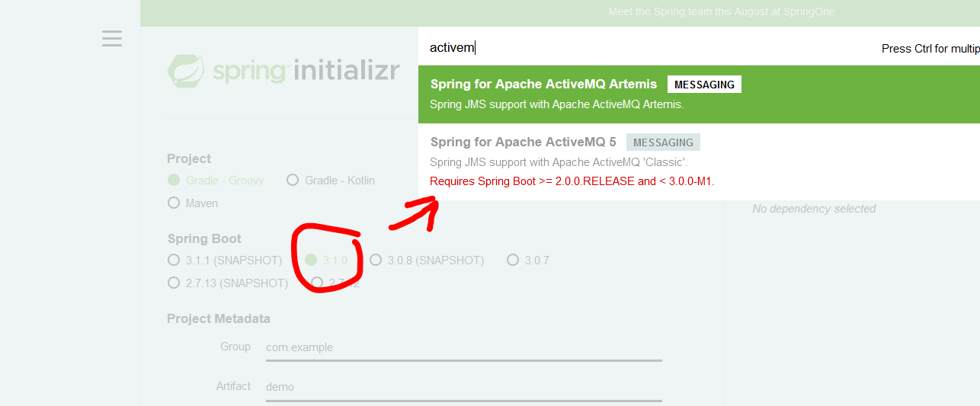Image resolution: width=980 pixels, height=406 pixels.
Task: Choose Maven as project type
Action: click(x=193, y=203)
